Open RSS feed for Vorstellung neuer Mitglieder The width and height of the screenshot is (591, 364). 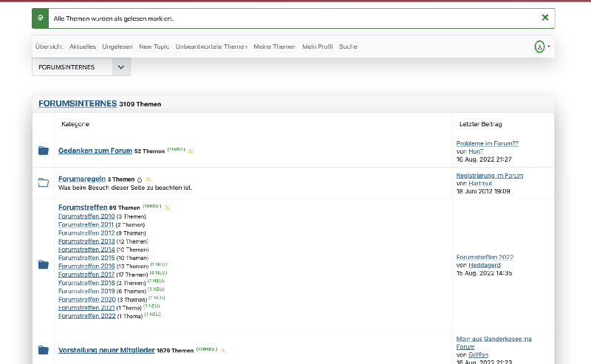tap(222, 351)
